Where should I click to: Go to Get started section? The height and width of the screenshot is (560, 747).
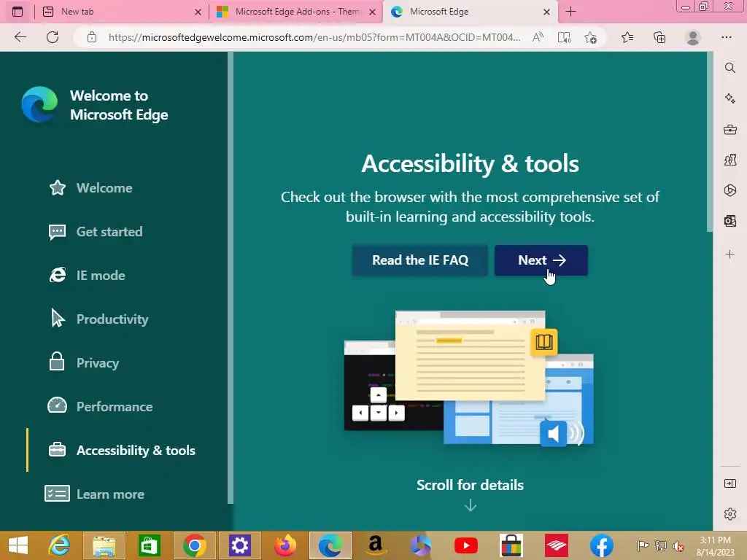click(96, 231)
